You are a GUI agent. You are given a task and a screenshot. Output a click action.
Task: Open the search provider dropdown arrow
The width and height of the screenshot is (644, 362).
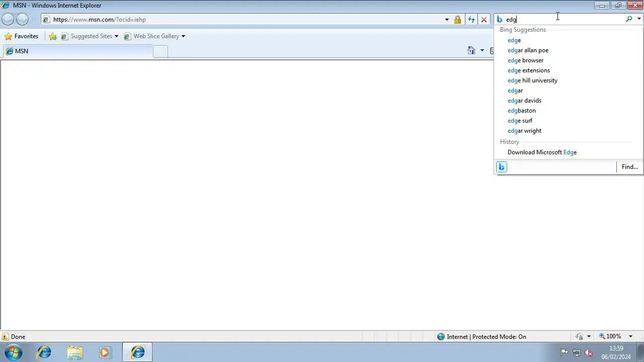(639, 19)
